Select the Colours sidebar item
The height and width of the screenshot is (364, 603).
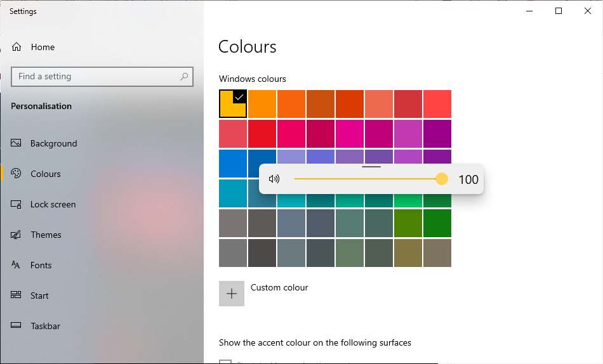tap(45, 174)
